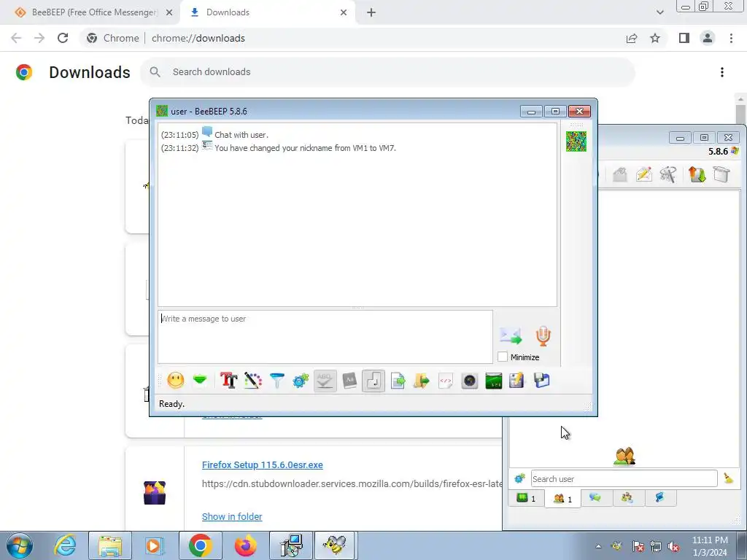
Task: Click BeeBEEP bee icon in taskbar
Action: [334, 545]
